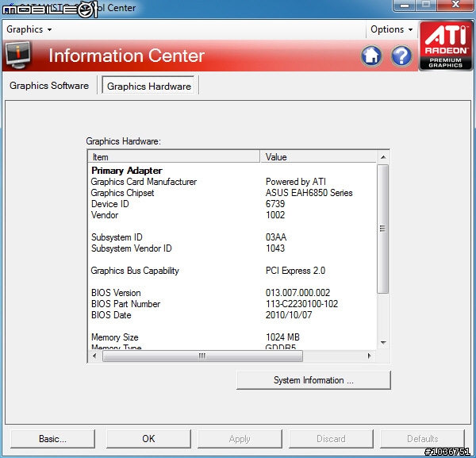Select the BIOS Version row label
Image resolution: width=476 pixels, height=458 pixels.
click(116, 293)
